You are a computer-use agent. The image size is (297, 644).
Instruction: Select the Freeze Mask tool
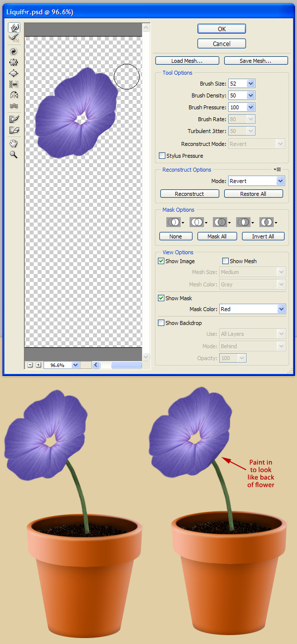(14, 119)
